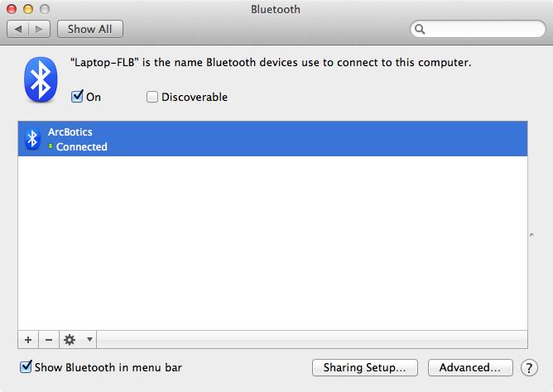Uncheck Show Bluetooth in menu bar
The image size is (553, 392).
pos(26,367)
